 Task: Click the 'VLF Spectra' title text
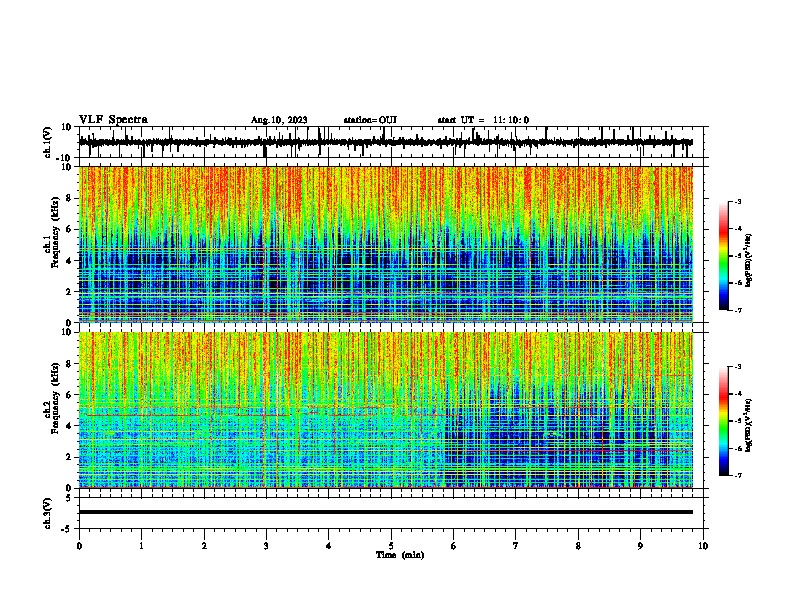point(113,120)
